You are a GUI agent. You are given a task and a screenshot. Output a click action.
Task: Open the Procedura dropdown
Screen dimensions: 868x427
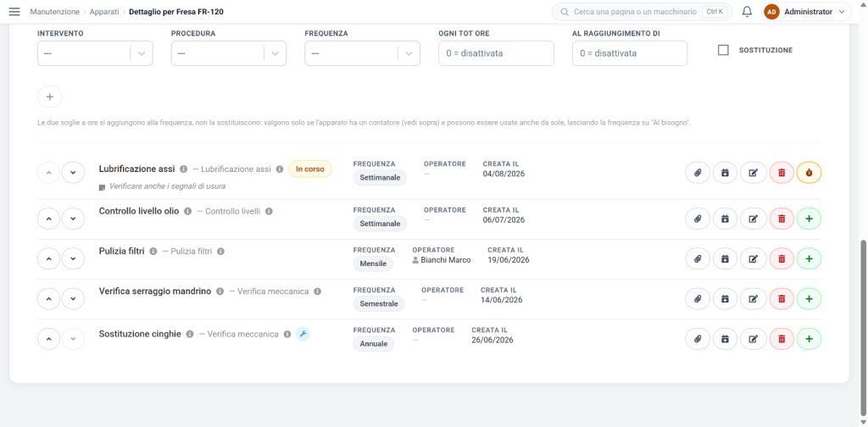pos(229,53)
